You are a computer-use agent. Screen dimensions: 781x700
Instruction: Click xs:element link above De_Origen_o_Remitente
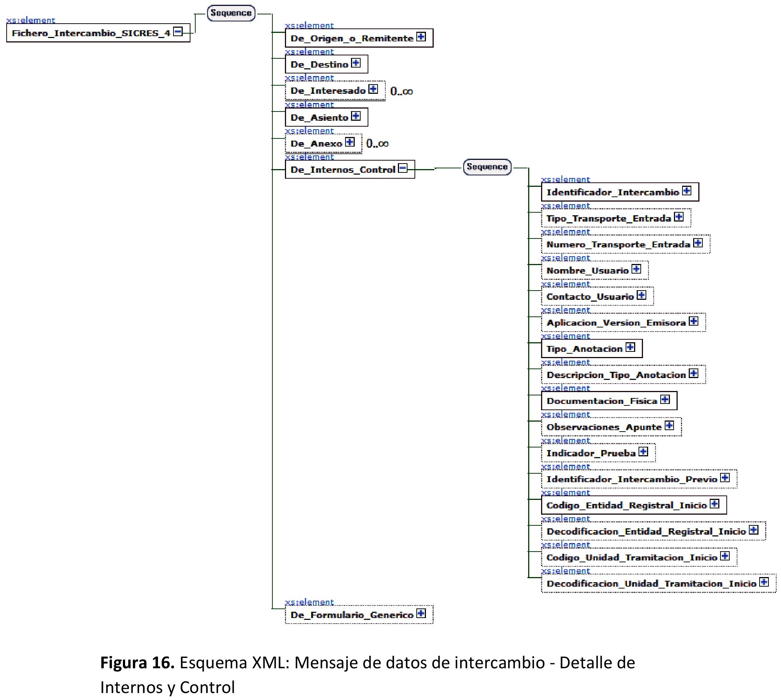310,25
